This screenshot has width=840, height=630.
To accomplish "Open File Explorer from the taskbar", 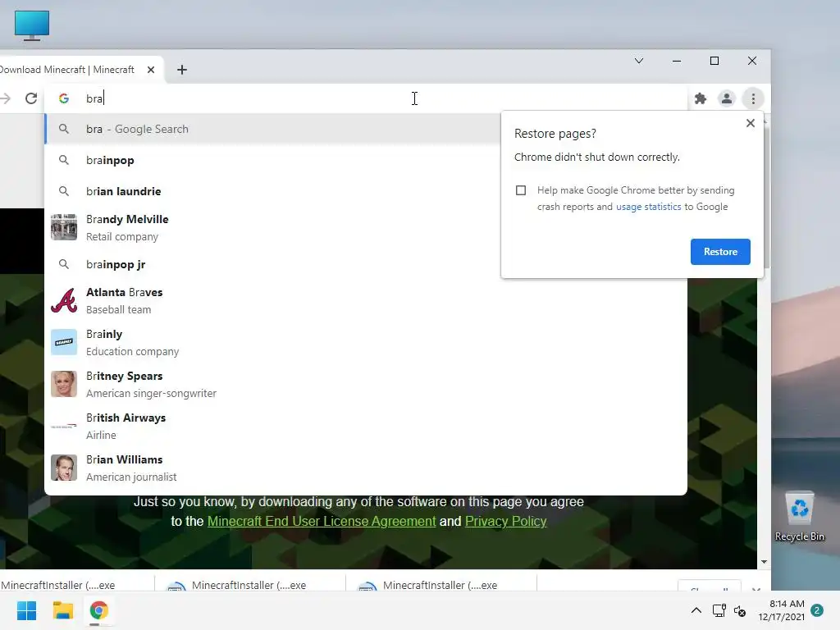I will (x=62, y=610).
